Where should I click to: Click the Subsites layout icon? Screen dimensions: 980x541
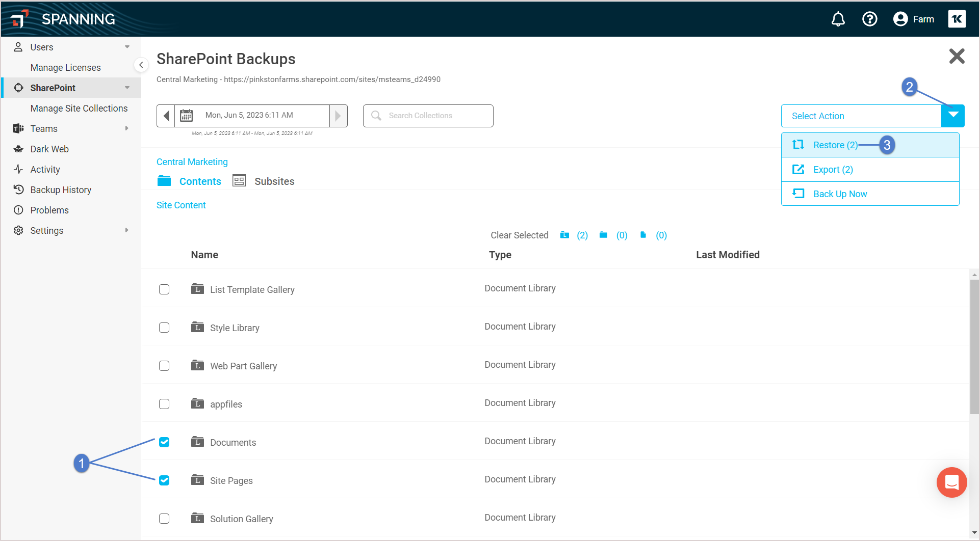[239, 181]
